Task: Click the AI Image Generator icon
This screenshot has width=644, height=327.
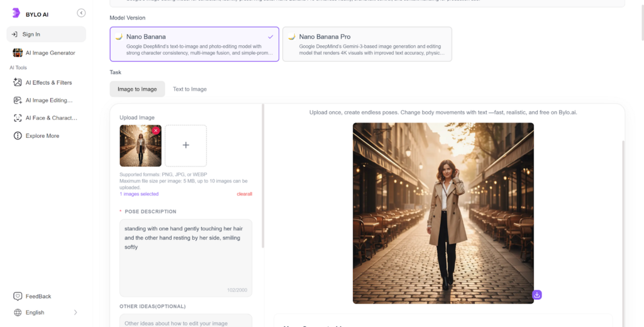Action: coord(18,53)
